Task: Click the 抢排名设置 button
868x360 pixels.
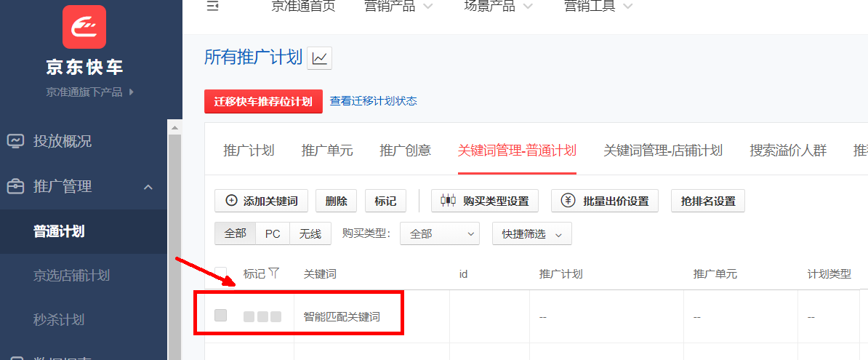Action: (x=708, y=201)
